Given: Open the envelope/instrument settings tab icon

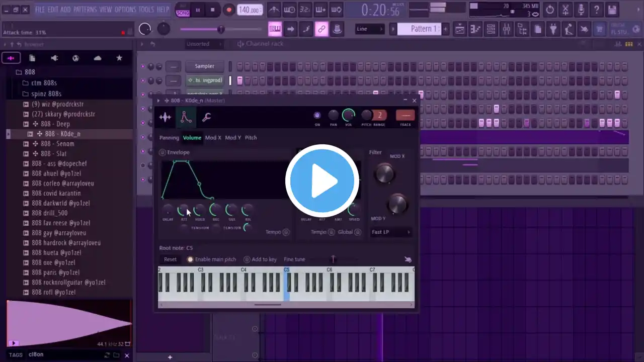Looking at the screenshot, I should point(186,117).
